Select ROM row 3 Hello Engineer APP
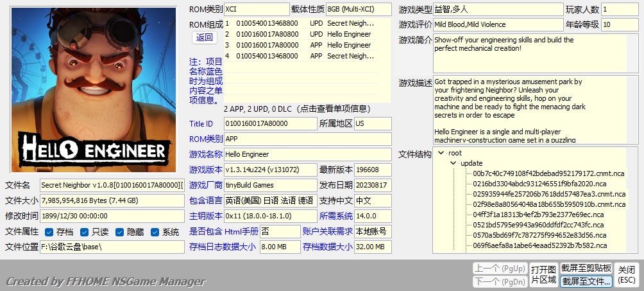This screenshot has height=291, width=644. (301, 45)
